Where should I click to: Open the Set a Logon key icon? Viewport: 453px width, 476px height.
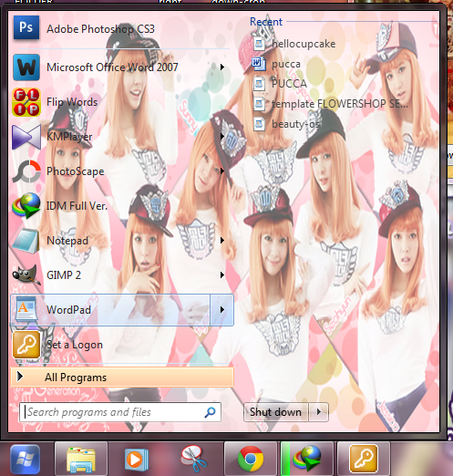(26, 345)
